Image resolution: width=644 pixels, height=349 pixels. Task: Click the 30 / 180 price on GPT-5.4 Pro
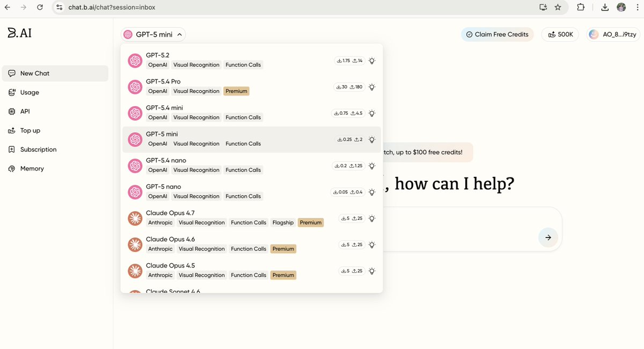[349, 87]
